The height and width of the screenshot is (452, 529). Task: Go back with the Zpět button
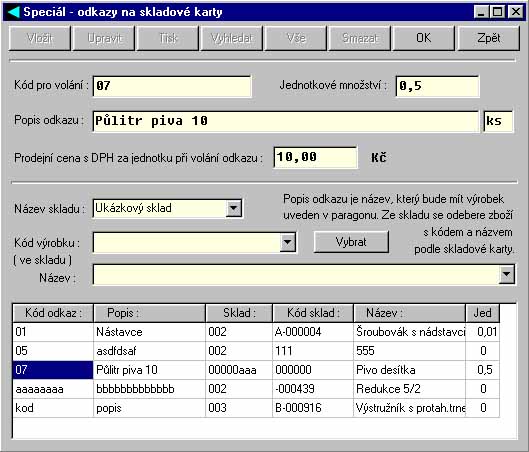click(x=489, y=38)
